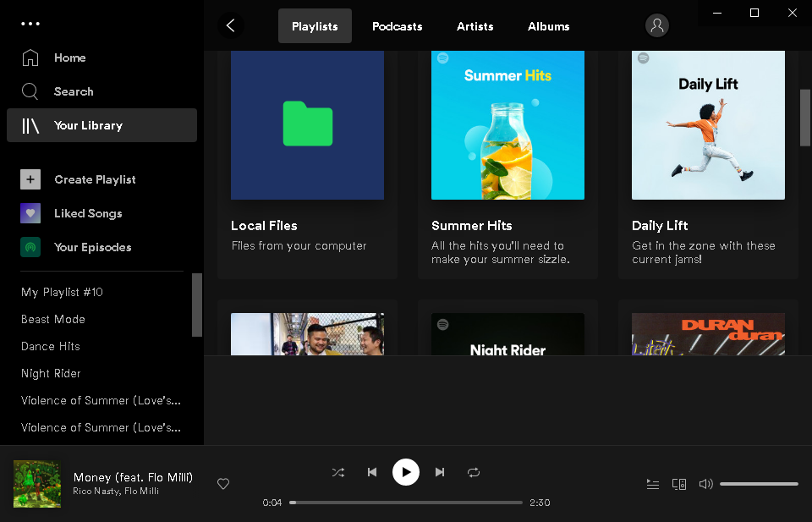Adjust the volume slider

point(759,484)
